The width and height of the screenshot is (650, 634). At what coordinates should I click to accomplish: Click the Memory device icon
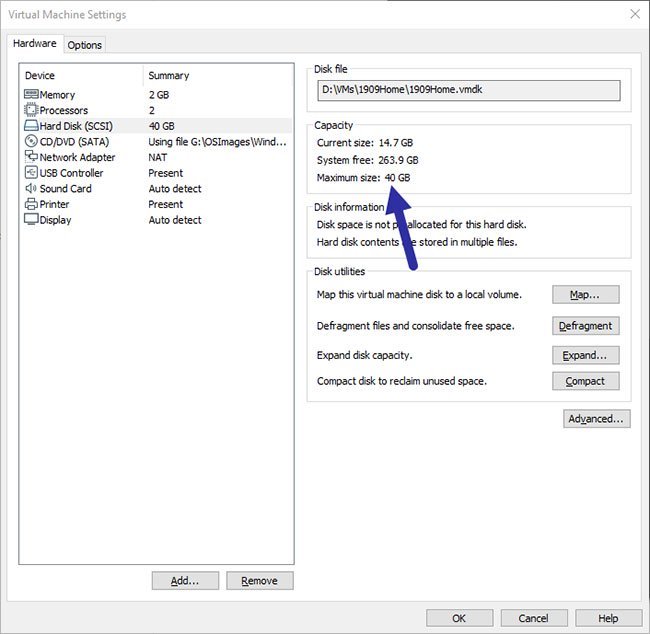(30, 95)
